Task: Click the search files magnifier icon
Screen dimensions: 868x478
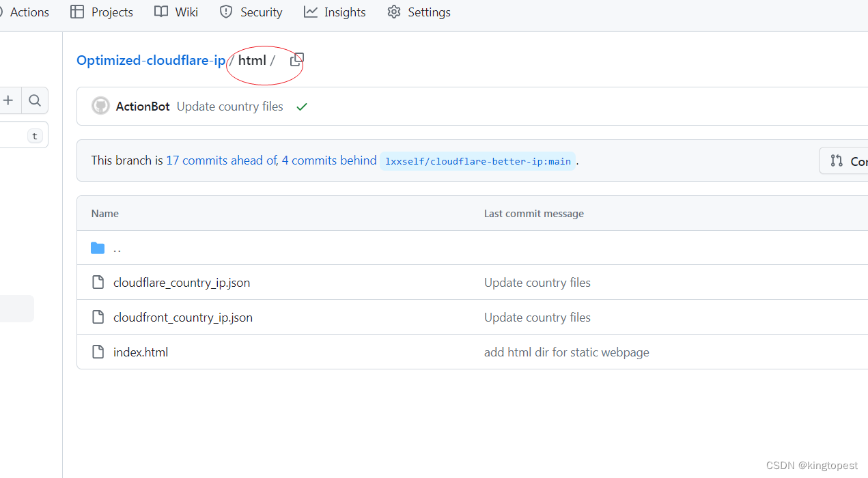Action: 35,101
